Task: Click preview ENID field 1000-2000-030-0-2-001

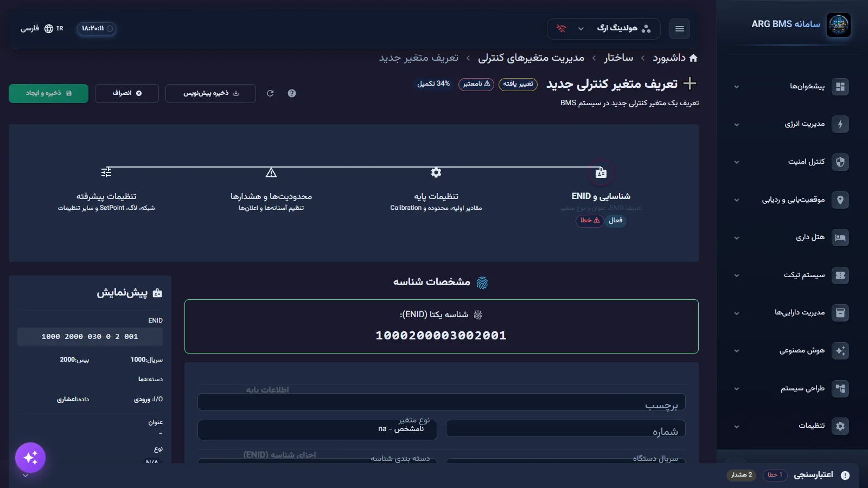Action: pyautogui.click(x=90, y=337)
